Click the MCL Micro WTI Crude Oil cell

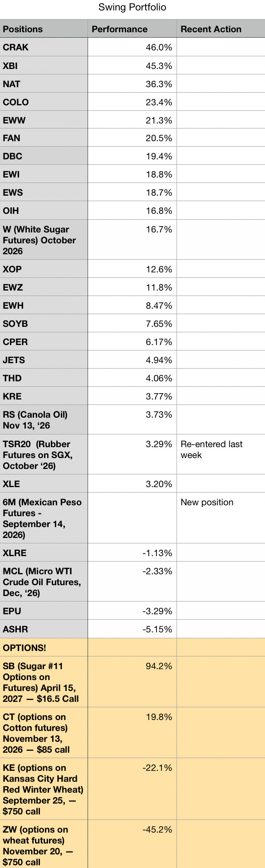tap(44, 582)
